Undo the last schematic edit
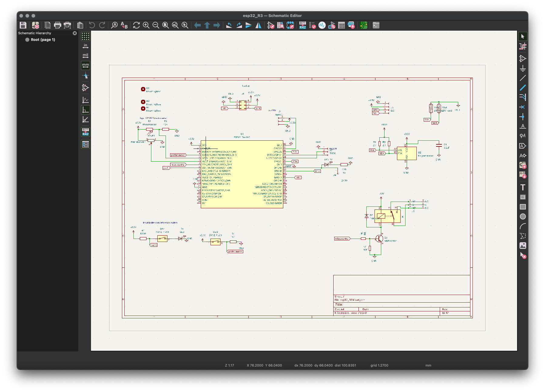Screen dimensions: 545x392 pyautogui.click(x=92, y=25)
